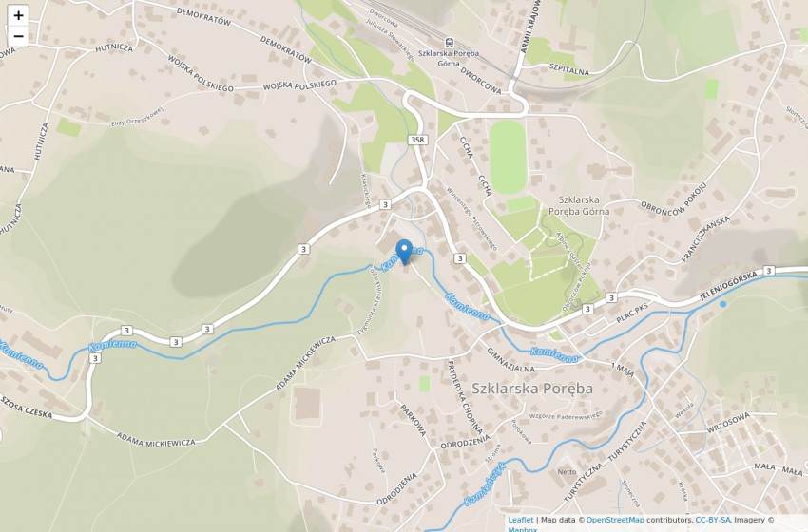Click the Szklarska Poręba Górna railway station icon
The width and height of the screenshot is (808, 532).
pos(449,43)
